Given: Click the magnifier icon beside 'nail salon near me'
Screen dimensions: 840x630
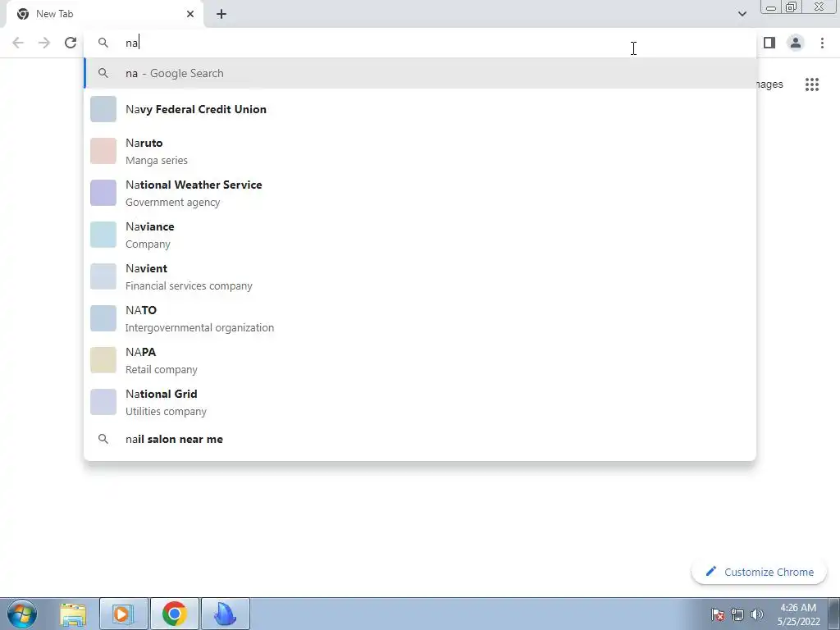Looking at the screenshot, I should click(x=103, y=440).
